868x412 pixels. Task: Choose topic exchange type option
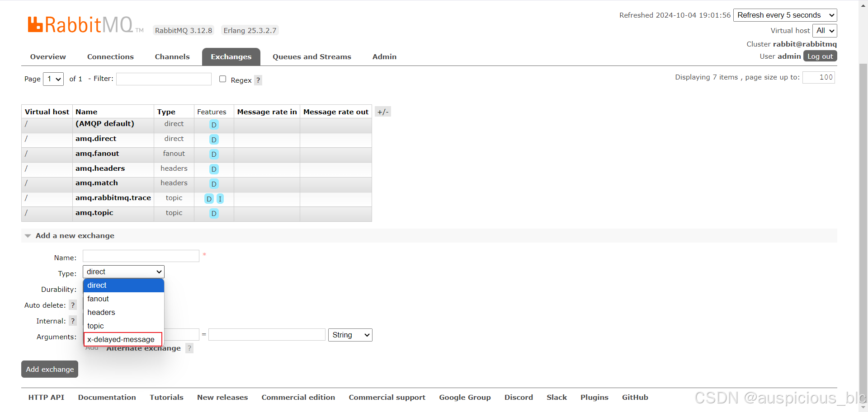123,326
